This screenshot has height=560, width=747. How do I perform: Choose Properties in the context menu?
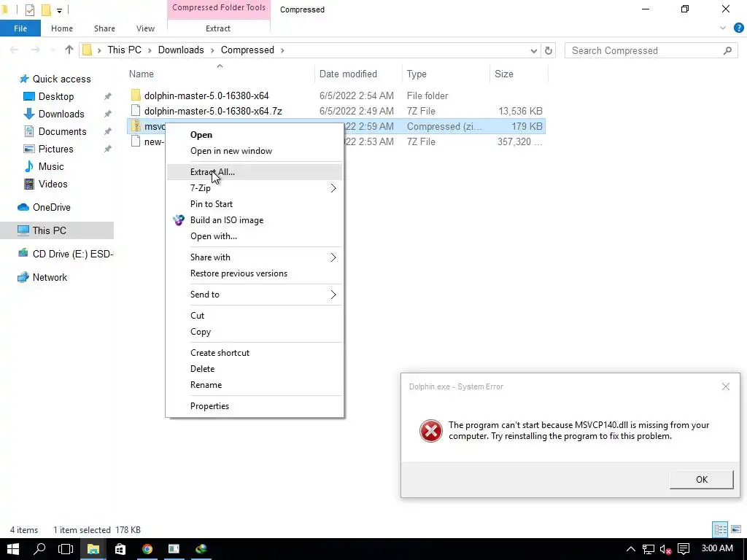209,406
